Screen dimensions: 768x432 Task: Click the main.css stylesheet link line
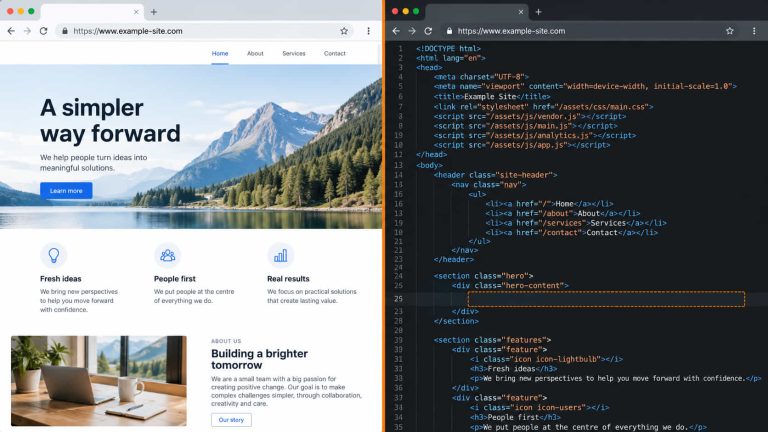coord(543,106)
